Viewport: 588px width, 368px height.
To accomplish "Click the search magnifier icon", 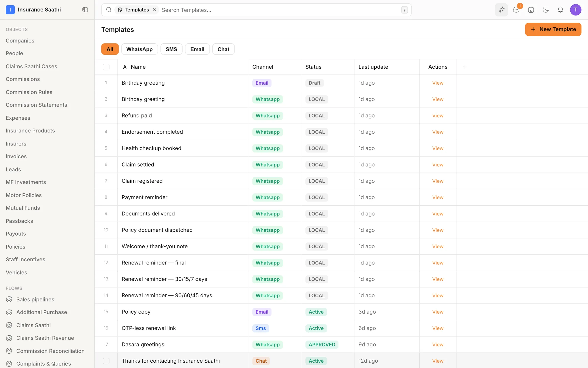I will (x=109, y=10).
